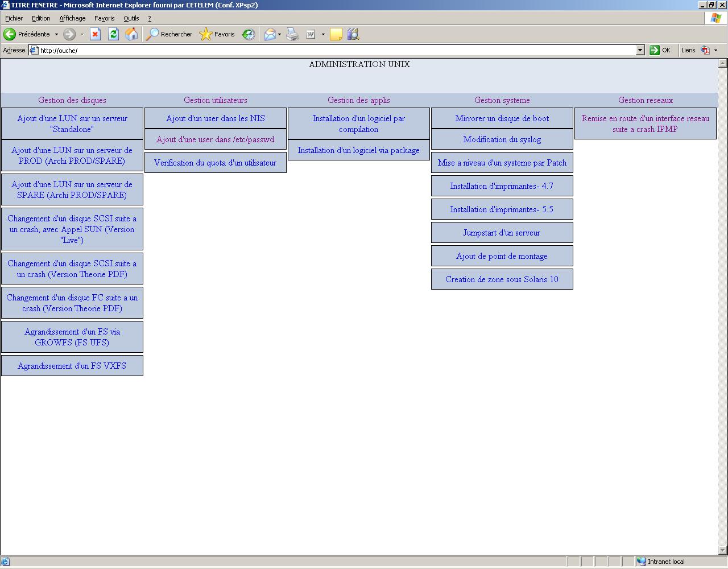Click the greyed forward arrow button
This screenshot has height=569, width=728.
69,34
